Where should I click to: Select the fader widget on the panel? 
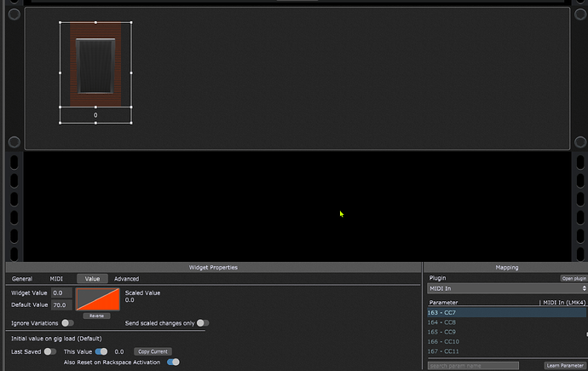coord(95,67)
